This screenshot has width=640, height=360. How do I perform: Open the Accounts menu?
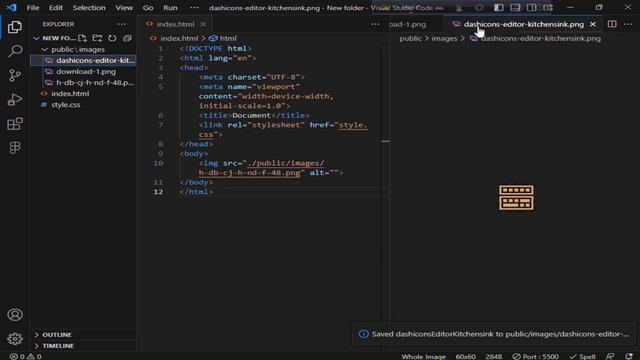coord(15,315)
